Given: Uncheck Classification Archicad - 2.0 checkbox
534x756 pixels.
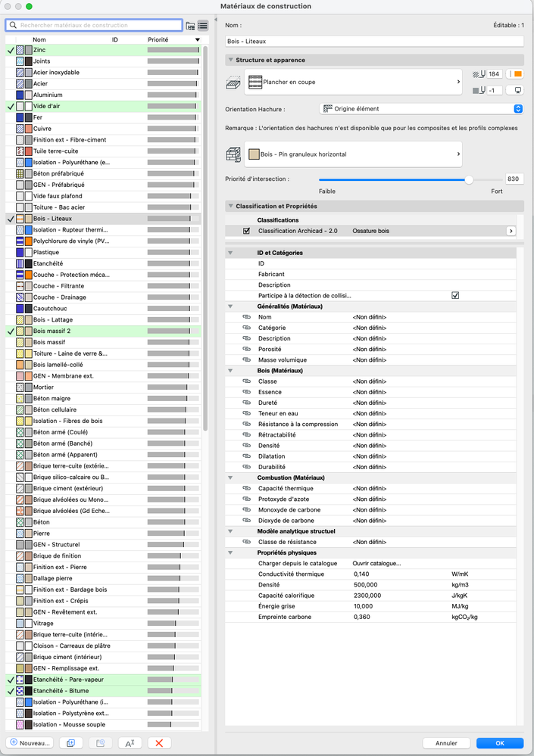Looking at the screenshot, I should pos(246,231).
